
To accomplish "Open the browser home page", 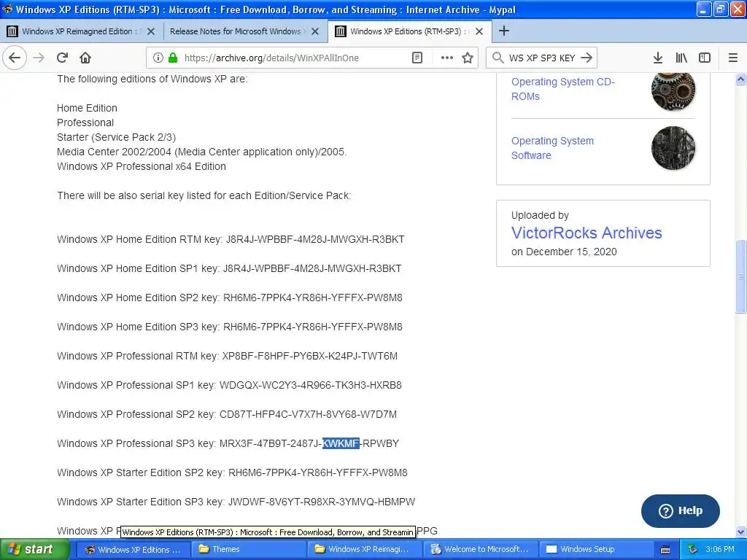I will pyautogui.click(x=85, y=58).
